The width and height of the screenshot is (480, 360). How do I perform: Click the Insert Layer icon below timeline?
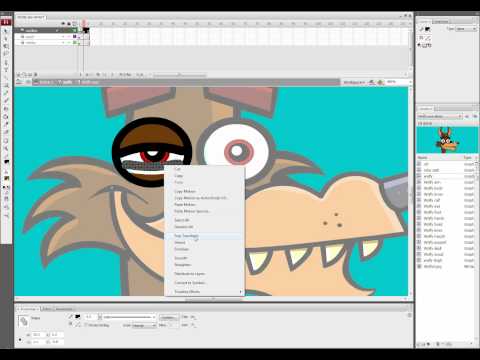(18, 75)
